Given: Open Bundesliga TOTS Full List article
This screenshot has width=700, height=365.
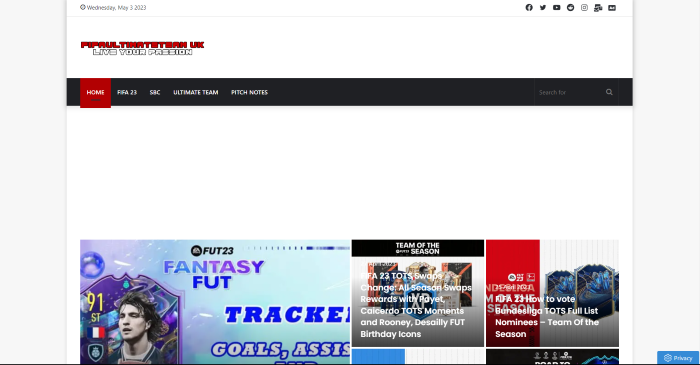Looking at the screenshot, I should pyautogui.click(x=552, y=293).
